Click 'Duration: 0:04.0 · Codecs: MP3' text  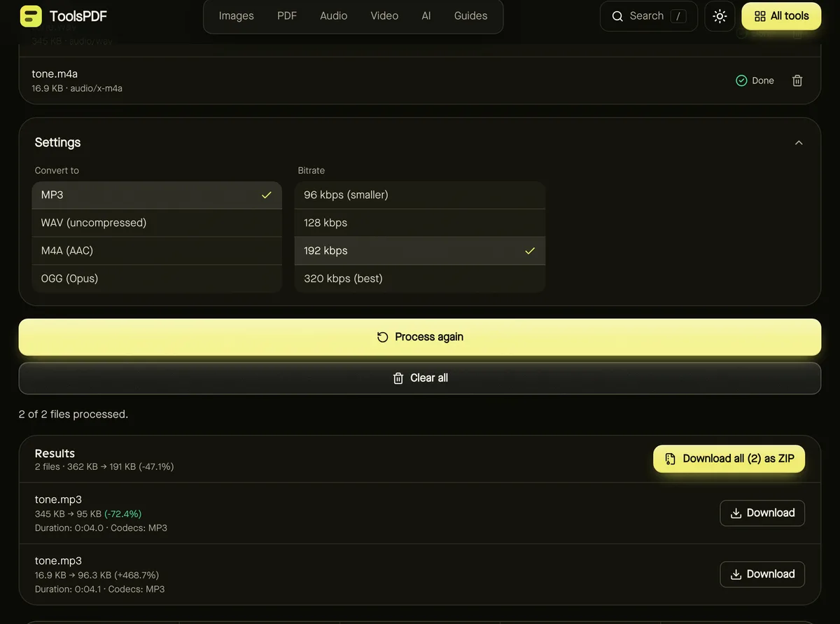pyautogui.click(x=101, y=528)
